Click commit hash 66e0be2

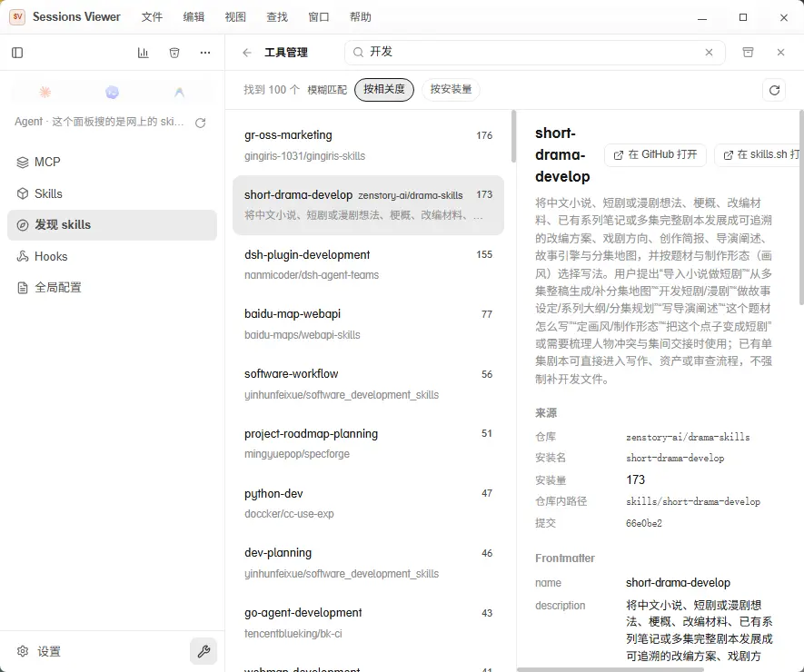click(643, 523)
